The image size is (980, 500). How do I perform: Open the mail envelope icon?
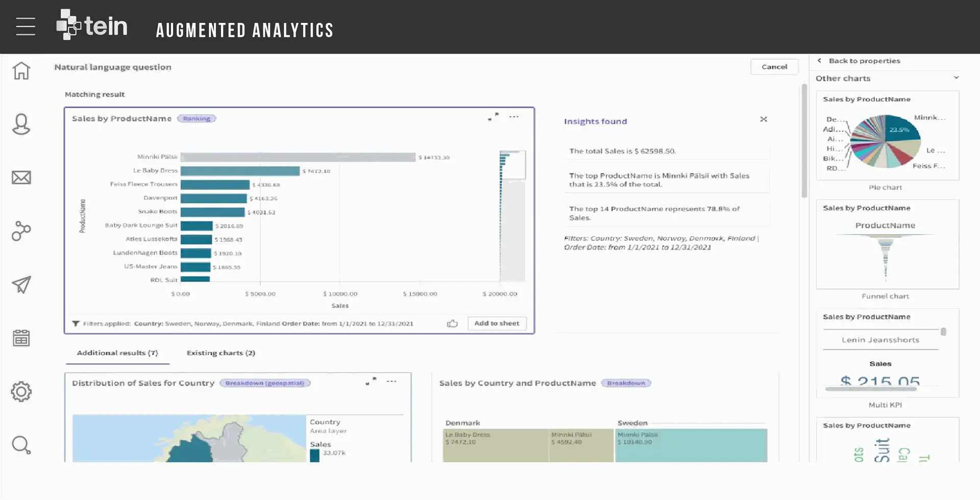21,178
